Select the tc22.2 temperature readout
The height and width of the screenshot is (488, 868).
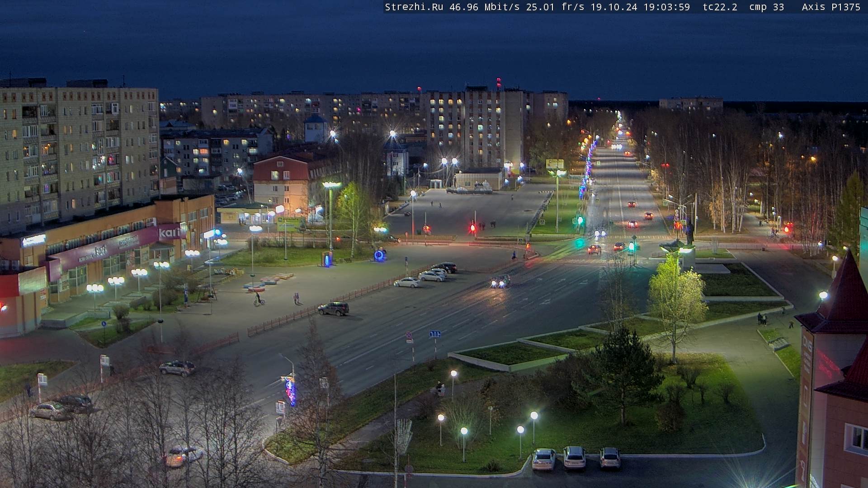click(x=720, y=7)
